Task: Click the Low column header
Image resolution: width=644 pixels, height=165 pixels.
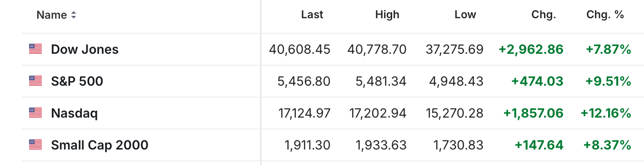Action: pos(465,15)
